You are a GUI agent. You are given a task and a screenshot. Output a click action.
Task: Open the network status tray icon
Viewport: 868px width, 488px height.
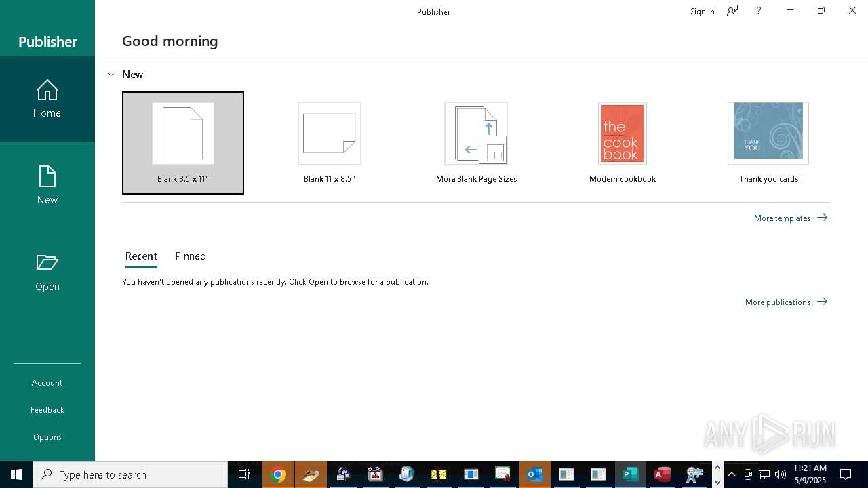(764, 474)
